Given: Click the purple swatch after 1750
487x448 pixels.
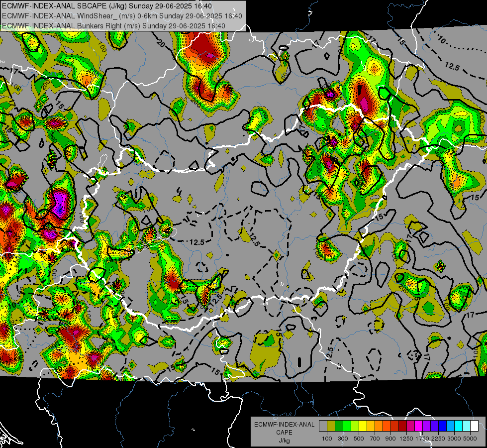Looking at the screenshot, I should [427, 426].
